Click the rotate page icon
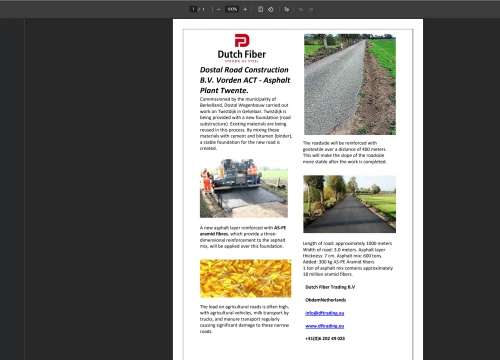Screen dimensions: 500x360 (x=271, y=9)
